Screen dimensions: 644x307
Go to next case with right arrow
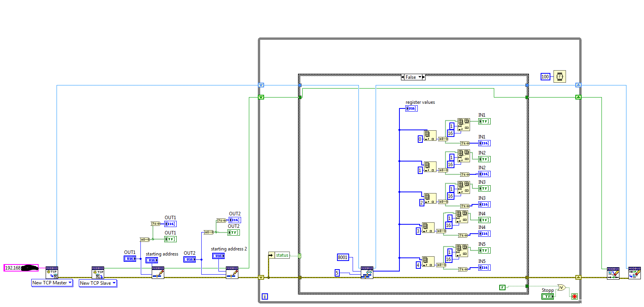point(424,77)
